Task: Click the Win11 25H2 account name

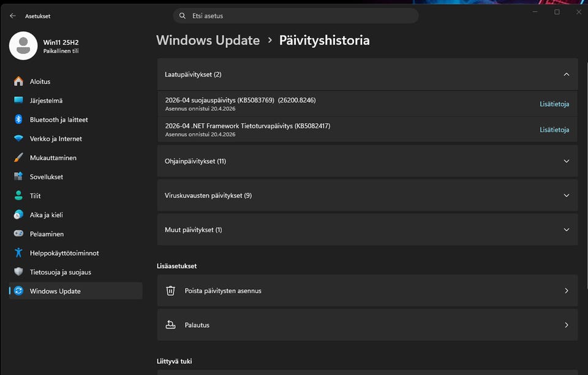Action: [x=61, y=42]
